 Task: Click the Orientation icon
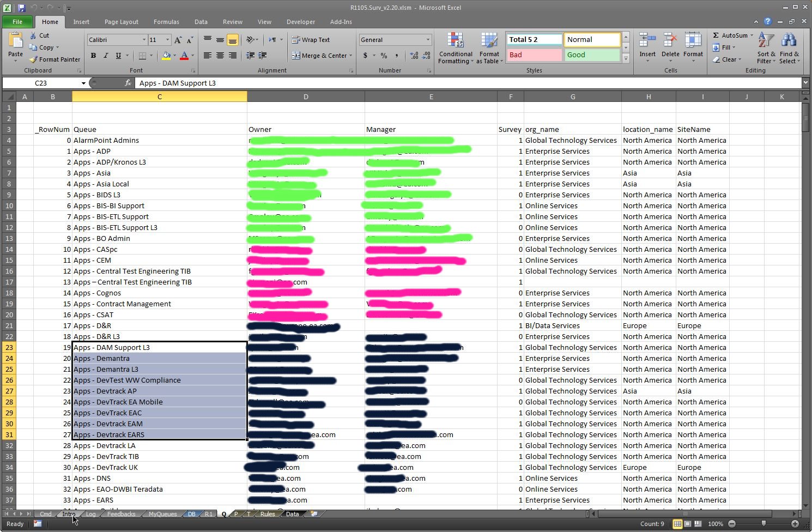(x=250, y=40)
